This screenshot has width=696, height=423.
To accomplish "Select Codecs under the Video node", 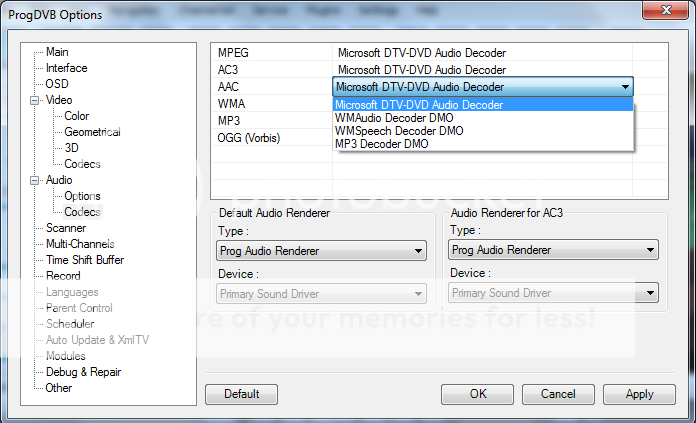I will pyautogui.click(x=82, y=164).
